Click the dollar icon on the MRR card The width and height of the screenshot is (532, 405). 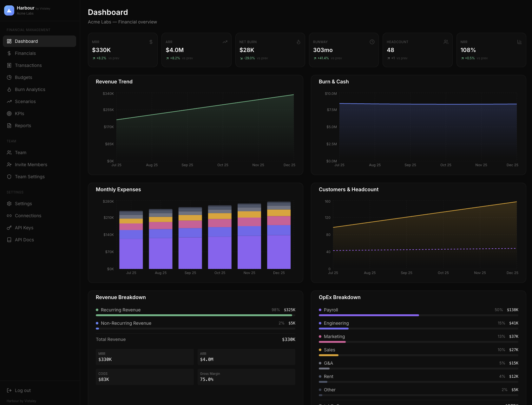pyautogui.click(x=151, y=42)
